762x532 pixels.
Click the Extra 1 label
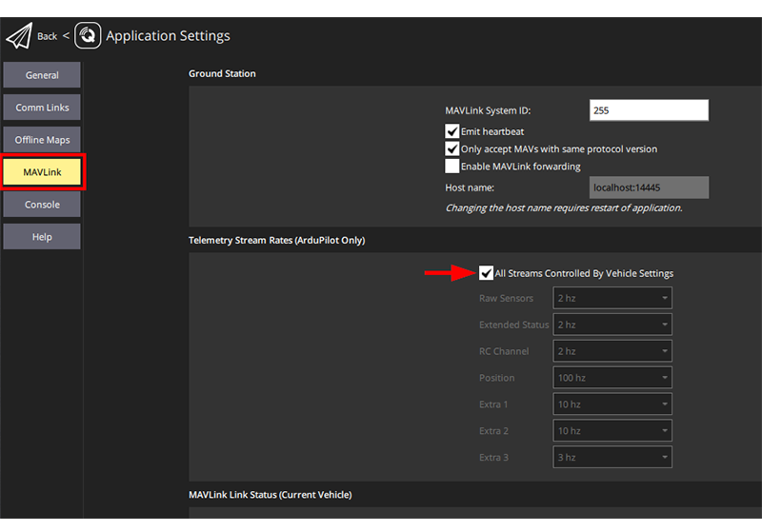pyautogui.click(x=493, y=404)
